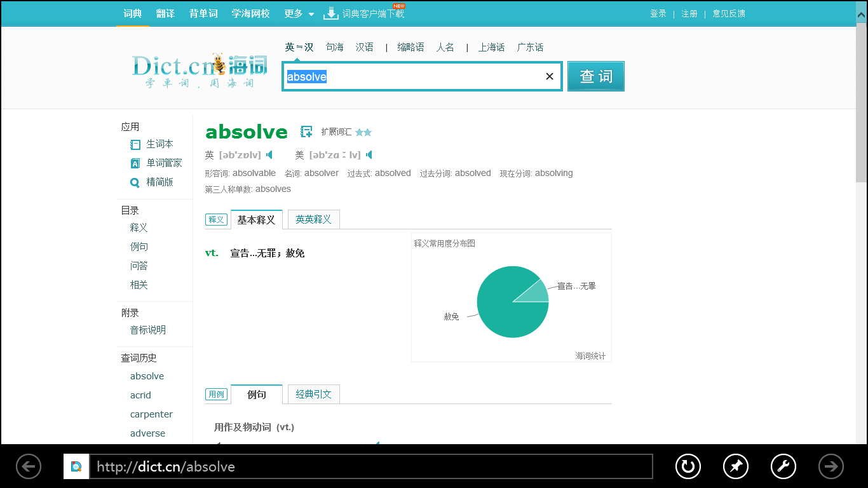Click the 词典客户端下载 download icon
The width and height of the screenshot is (868, 488).
330,11
